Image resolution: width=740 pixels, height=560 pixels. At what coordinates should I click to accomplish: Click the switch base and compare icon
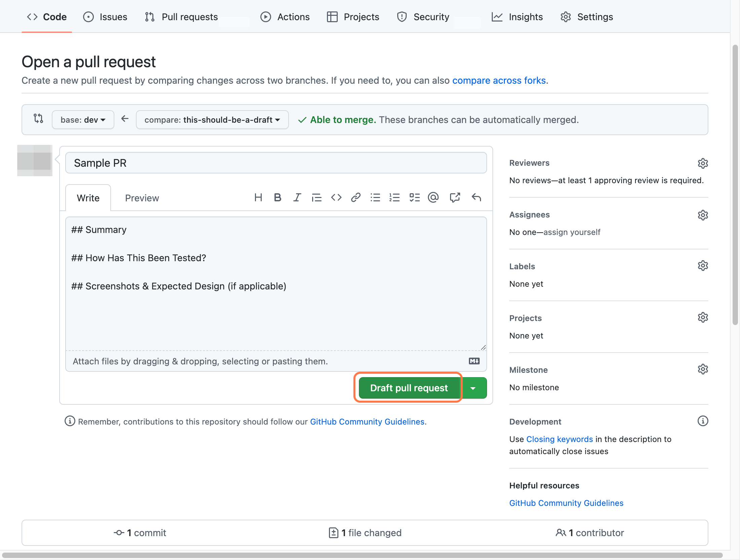click(x=38, y=118)
